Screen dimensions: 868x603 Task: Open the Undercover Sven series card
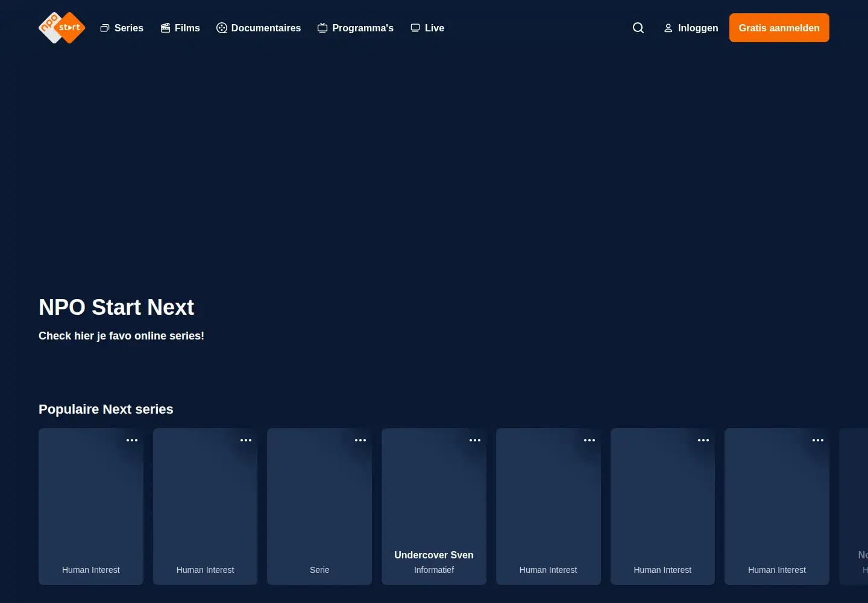tap(434, 507)
